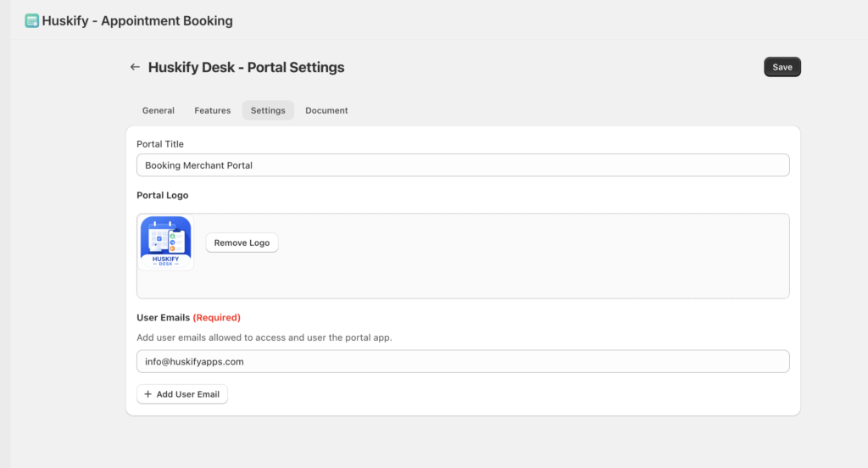The width and height of the screenshot is (868, 468).
Task: Click the red (Required) label
Action: pos(216,317)
